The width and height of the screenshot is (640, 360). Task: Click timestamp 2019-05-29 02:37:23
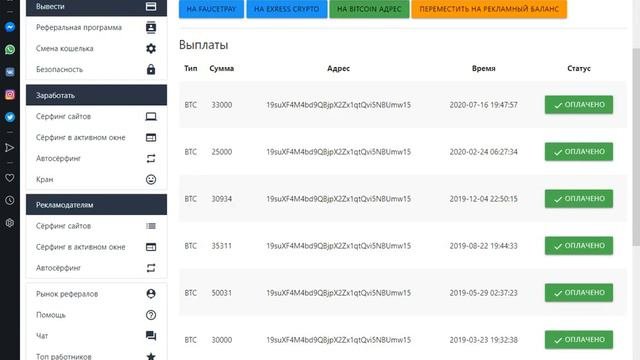click(x=484, y=293)
